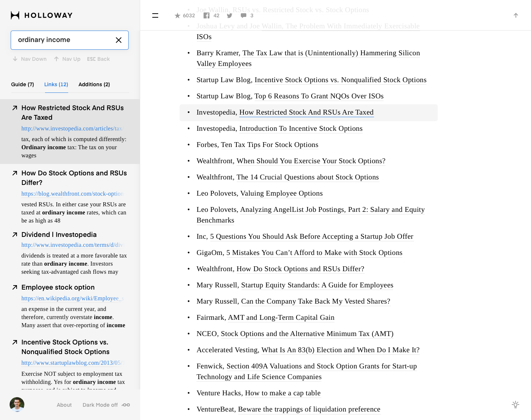Screen dimensions: 531x420
Task: Toggle the sidebar menu hamburger icon
Action: 155,15
